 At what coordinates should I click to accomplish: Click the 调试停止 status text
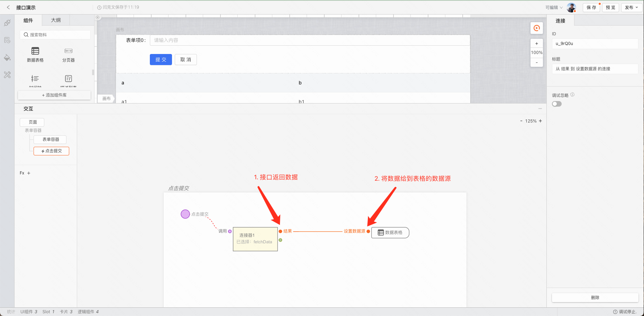[625, 312]
